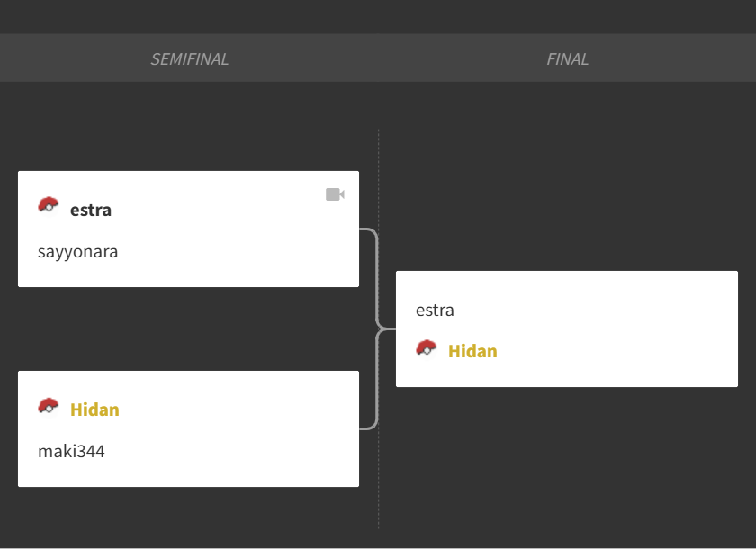Open sayyonara player profile
The width and height of the screenshot is (756, 549).
(77, 252)
